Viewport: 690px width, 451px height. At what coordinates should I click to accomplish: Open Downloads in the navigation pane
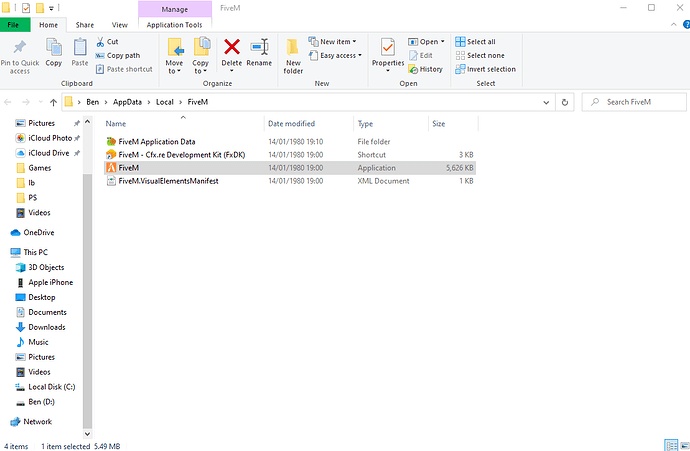click(x=40, y=327)
